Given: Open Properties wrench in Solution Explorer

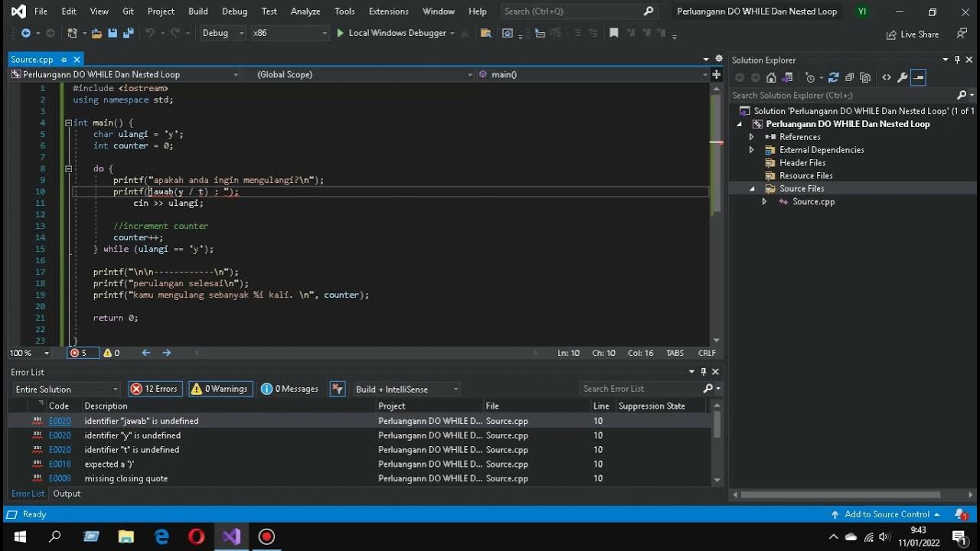Looking at the screenshot, I should (x=903, y=77).
